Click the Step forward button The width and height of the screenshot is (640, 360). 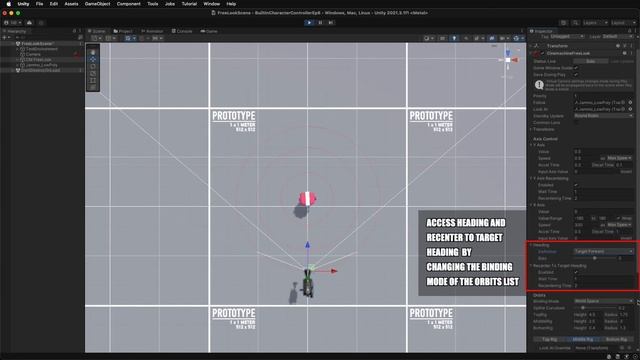point(331,22)
